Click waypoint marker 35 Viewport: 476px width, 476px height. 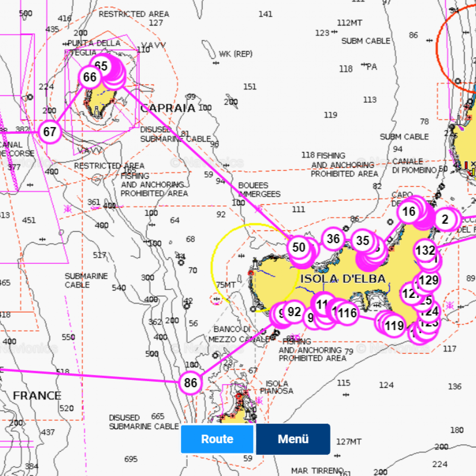(x=363, y=241)
